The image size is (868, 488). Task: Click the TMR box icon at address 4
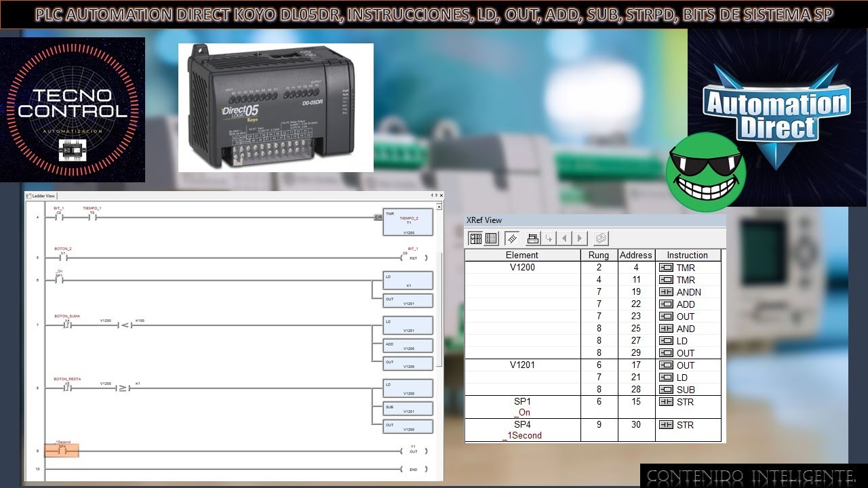[x=666, y=268]
